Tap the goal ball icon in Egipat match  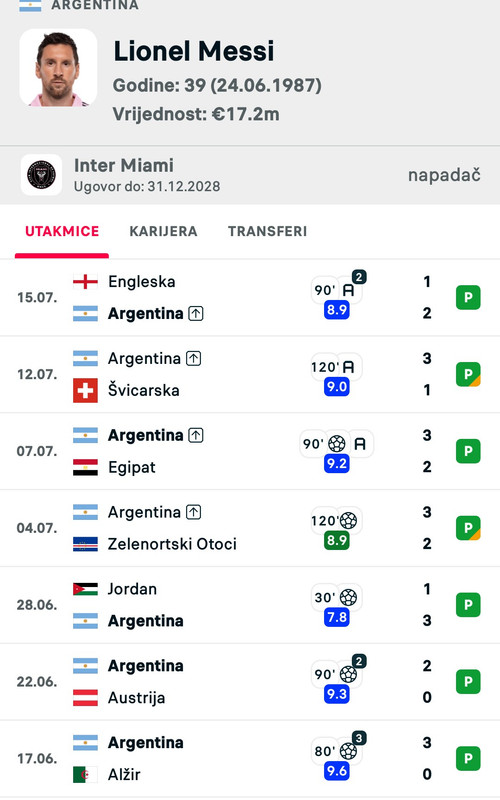pyautogui.click(x=337, y=444)
